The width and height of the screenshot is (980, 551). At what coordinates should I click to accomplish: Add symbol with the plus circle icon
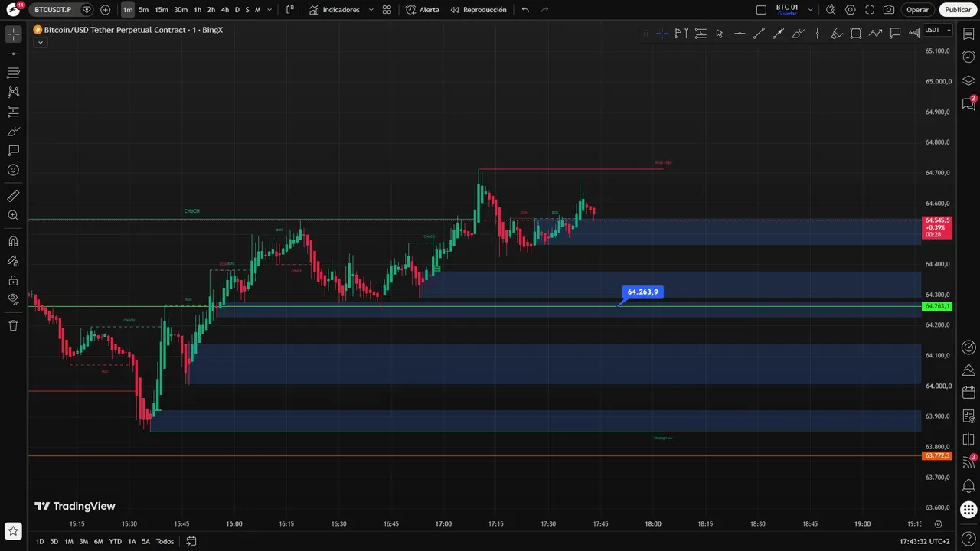[x=105, y=10]
